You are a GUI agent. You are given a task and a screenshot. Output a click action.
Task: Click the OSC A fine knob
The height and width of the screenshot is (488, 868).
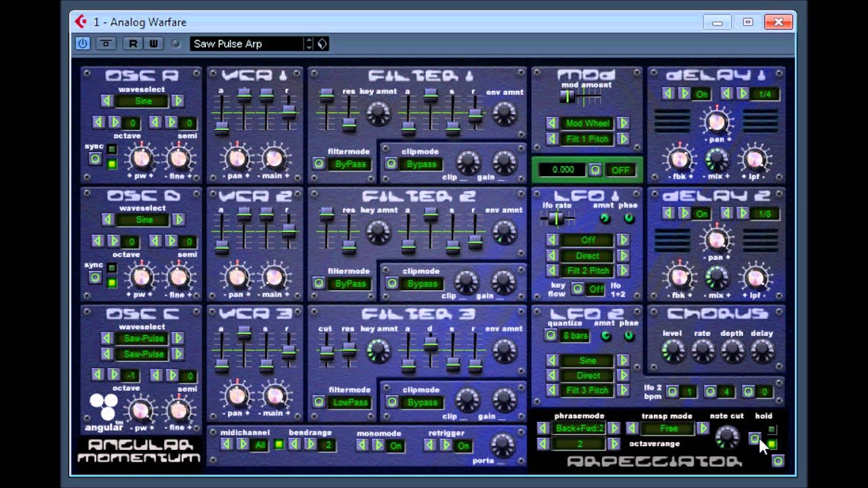(179, 159)
